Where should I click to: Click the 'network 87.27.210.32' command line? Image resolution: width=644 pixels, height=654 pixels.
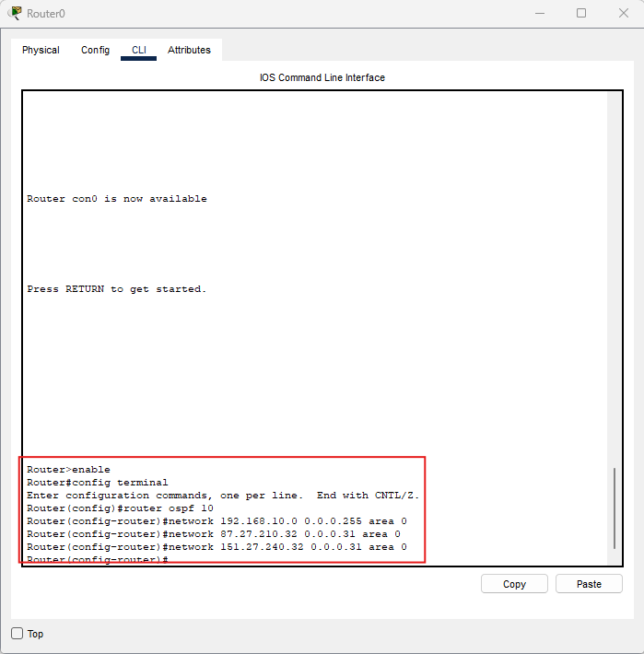(214, 534)
